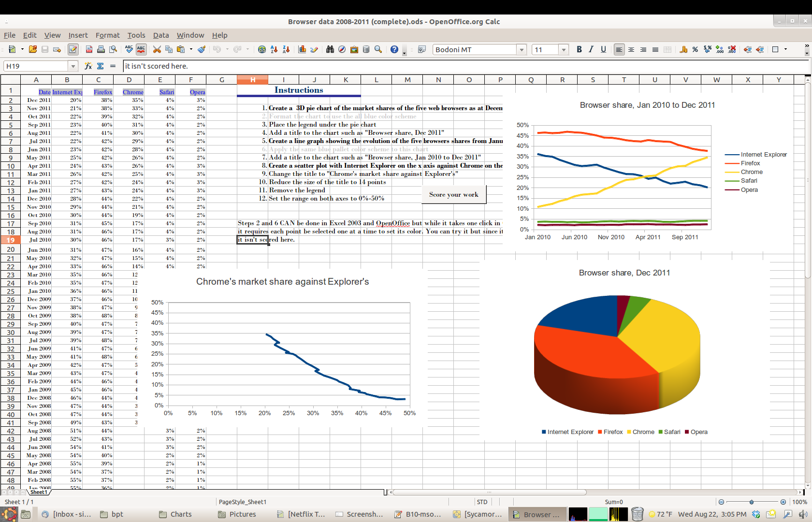Image resolution: width=812 pixels, height=522 pixels.
Task: Set Center Horizontally alignment
Action: [x=631, y=49]
